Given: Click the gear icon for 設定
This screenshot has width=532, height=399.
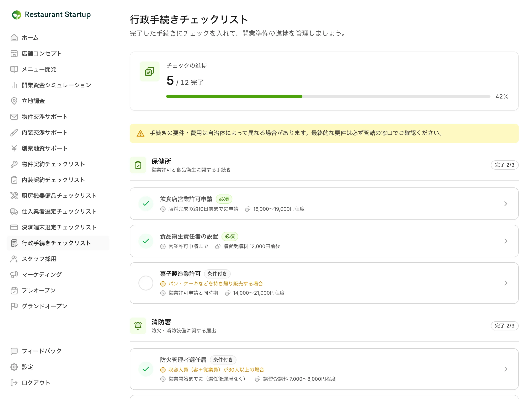Looking at the screenshot, I should pos(14,367).
